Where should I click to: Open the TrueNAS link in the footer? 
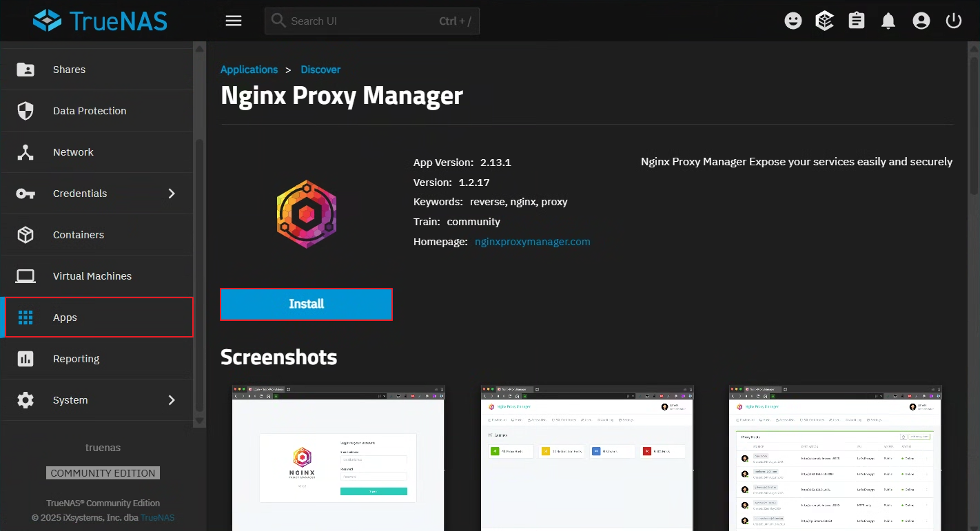pos(158,517)
